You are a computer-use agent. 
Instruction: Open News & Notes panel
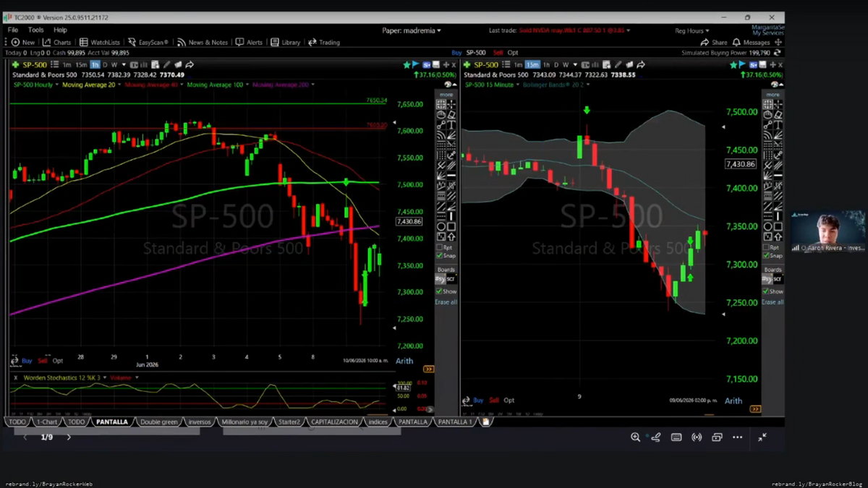(202, 43)
